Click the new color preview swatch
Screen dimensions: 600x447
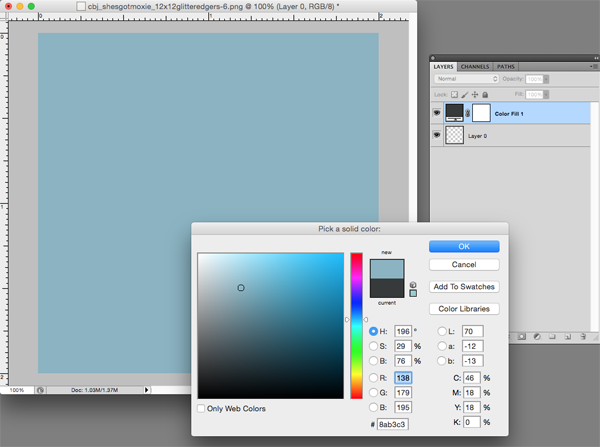(387, 269)
